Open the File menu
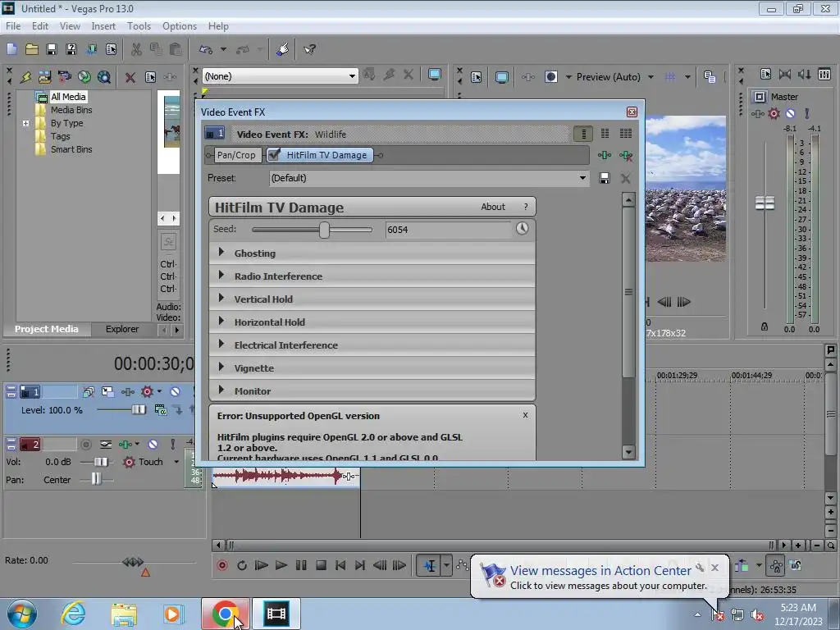 pyautogui.click(x=13, y=25)
